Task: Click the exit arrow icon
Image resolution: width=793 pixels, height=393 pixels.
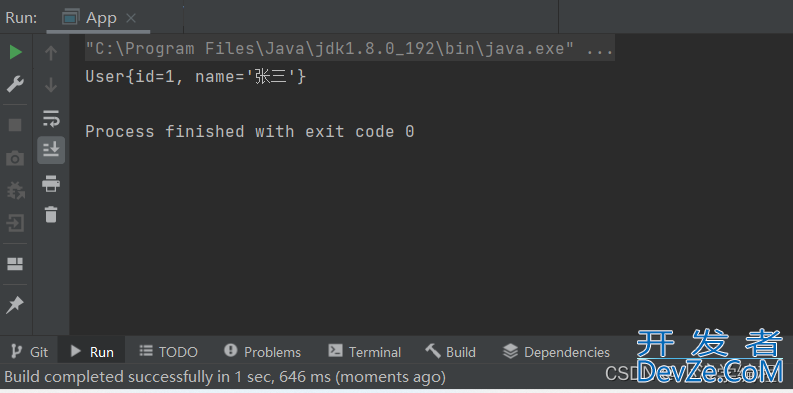Action: 15,223
